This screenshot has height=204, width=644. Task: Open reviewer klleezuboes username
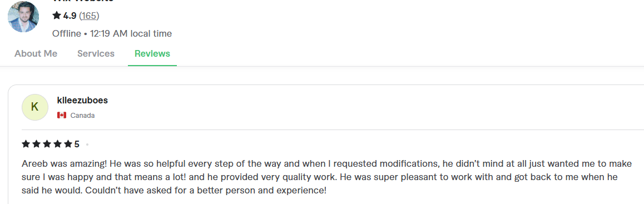click(x=82, y=100)
